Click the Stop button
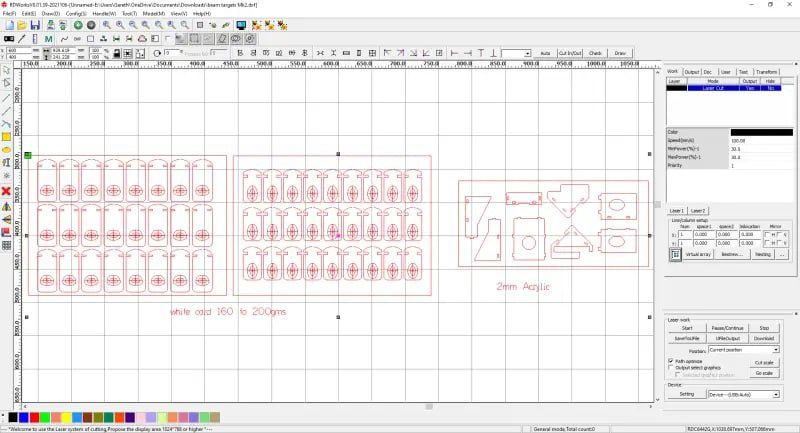The height and width of the screenshot is (433, 800). tap(764, 328)
